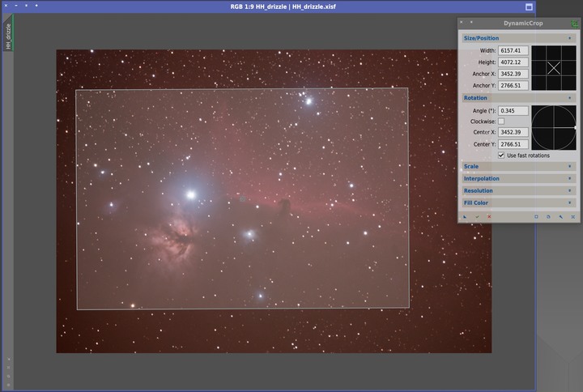Click the rotation dial circle control
The image size is (583, 392).
[554, 128]
